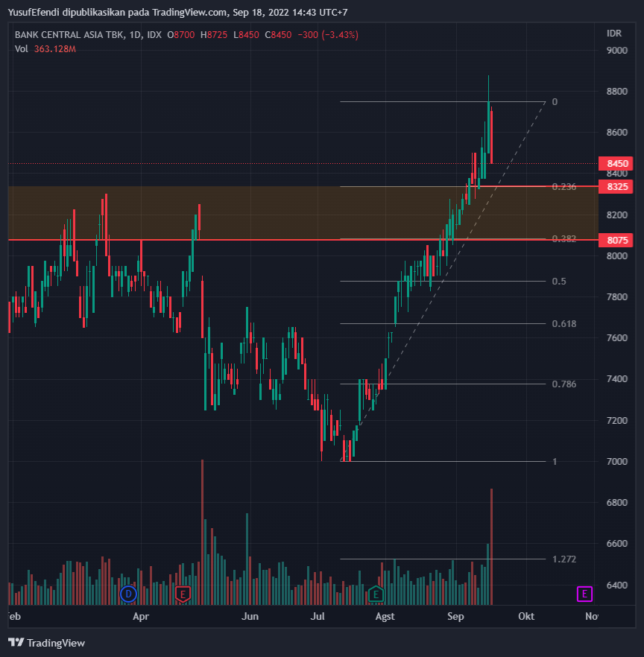The width and height of the screenshot is (644, 657).
Task: Click the purple upcoming earnings E marker
Action: coord(584,594)
